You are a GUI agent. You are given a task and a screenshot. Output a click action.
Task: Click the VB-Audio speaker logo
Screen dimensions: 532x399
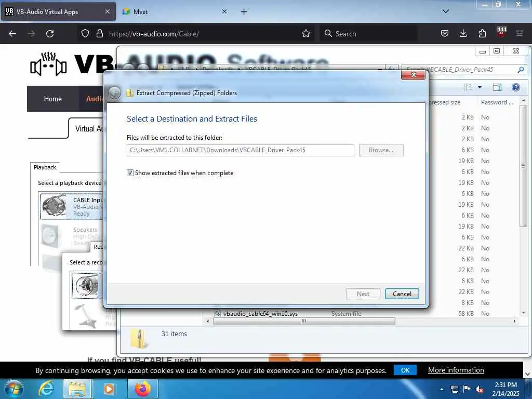[48, 63]
